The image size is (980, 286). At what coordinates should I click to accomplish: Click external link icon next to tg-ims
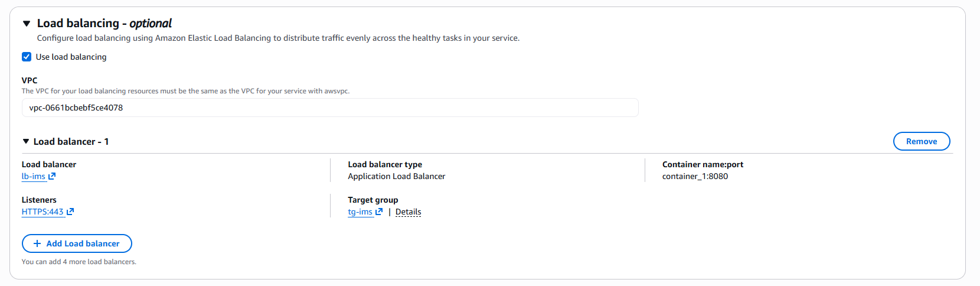coord(379,212)
